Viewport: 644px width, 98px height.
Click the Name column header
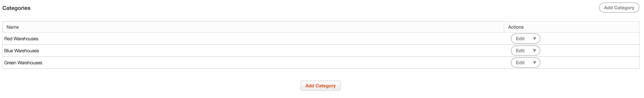click(x=13, y=27)
